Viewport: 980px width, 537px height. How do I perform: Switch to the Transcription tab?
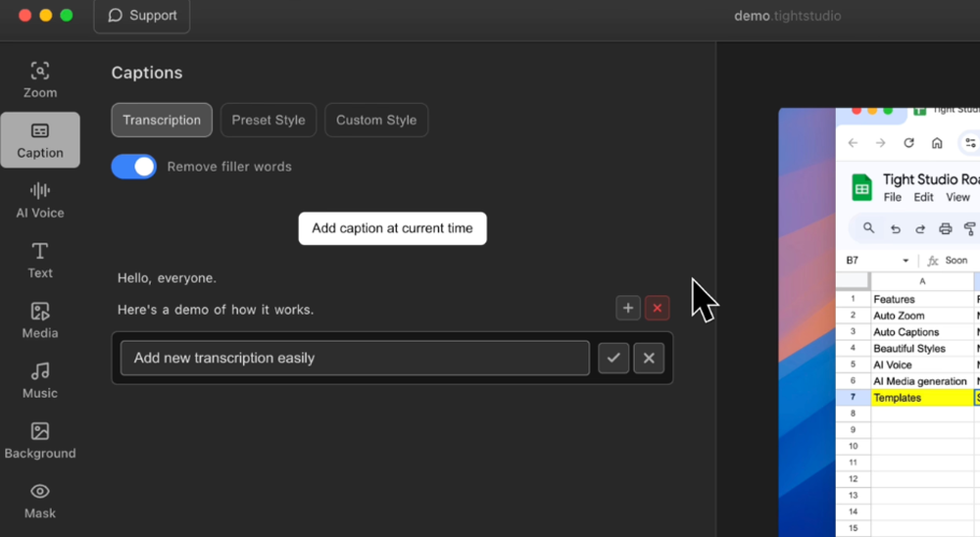click(162, 120)
